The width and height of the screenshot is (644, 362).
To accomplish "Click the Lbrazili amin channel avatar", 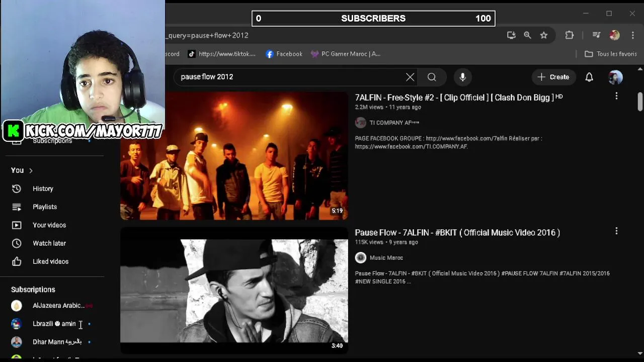I will tap(17, 324).
